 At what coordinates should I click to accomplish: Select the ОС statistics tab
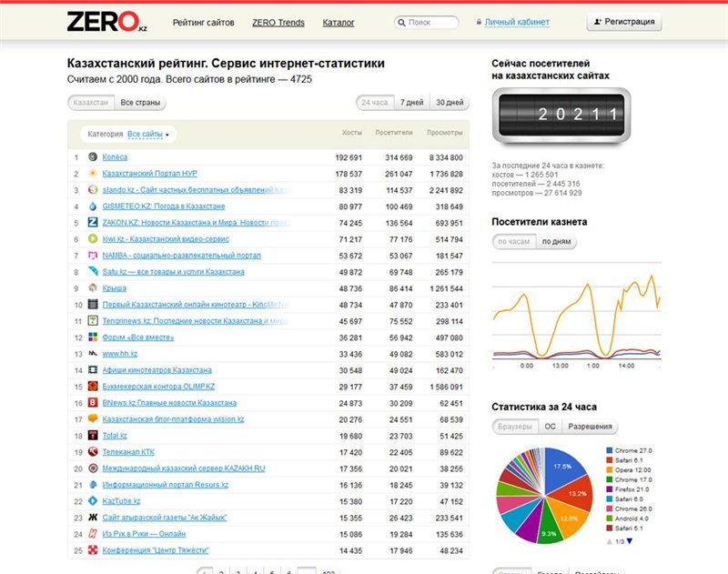pyautogui.click(x=551, y=427)
